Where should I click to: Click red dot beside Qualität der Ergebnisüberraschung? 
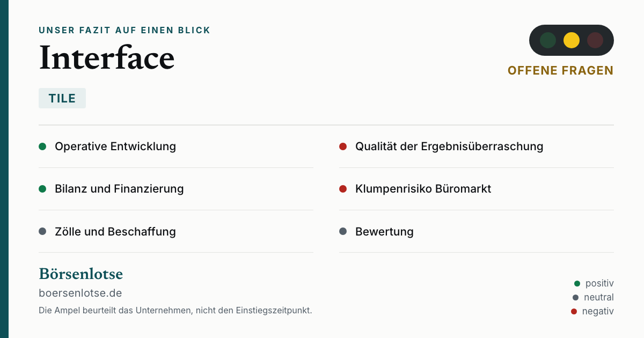pyautogui.click(x=343, y=146)
